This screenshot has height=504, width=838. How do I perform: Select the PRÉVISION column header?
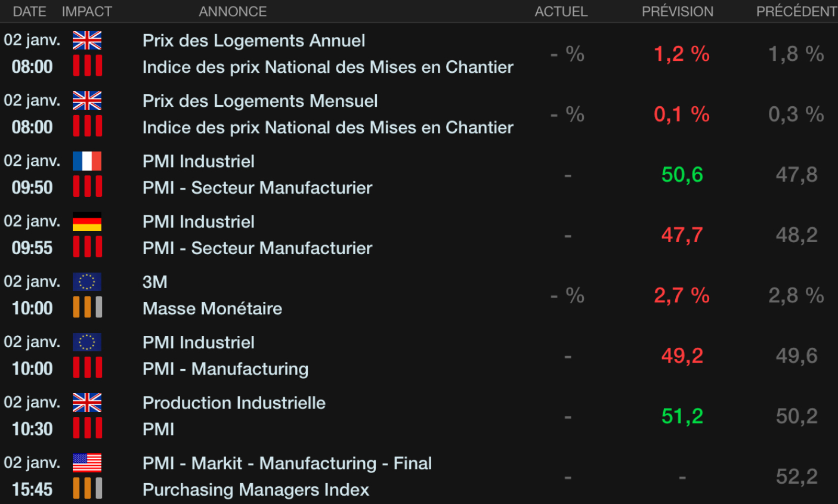pos(678,11)
